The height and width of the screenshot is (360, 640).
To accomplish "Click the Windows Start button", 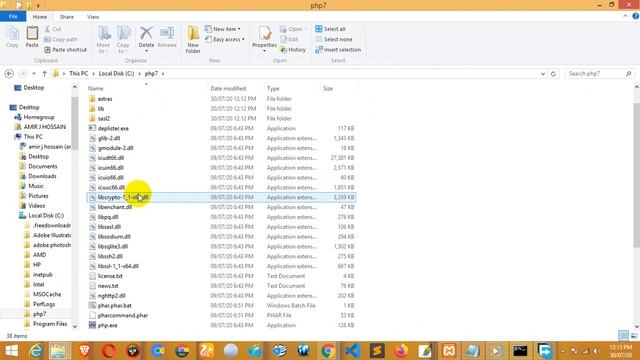I will pyautogui.click(x=11, y=351).
